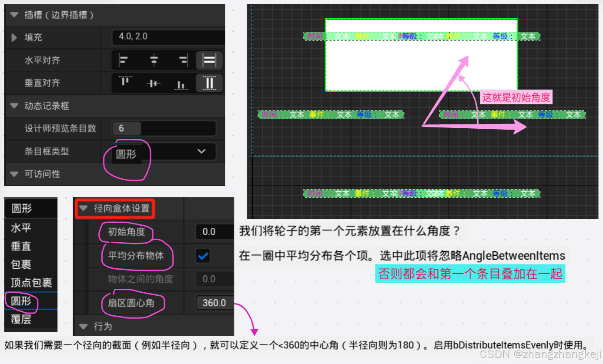Select the horizontal align center icon
Image resolution: width=603 pixels, height=364 pixels.
(x=154, y=60)
